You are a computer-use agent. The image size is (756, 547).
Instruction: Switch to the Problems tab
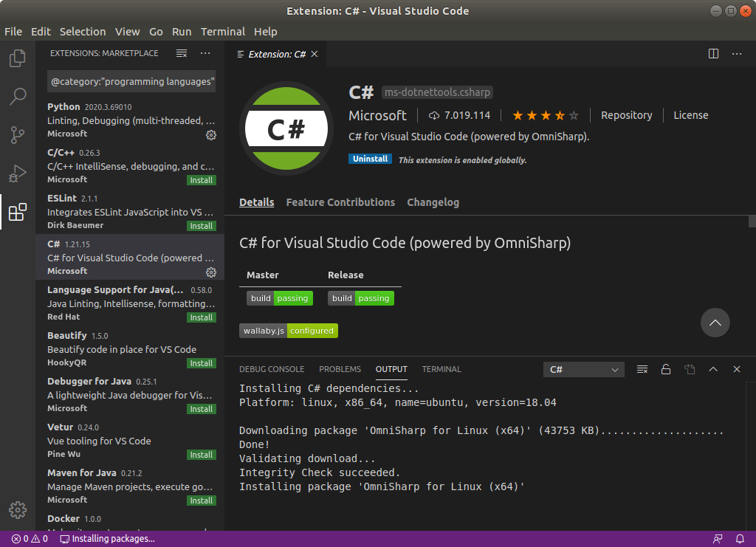pos(340,369)
